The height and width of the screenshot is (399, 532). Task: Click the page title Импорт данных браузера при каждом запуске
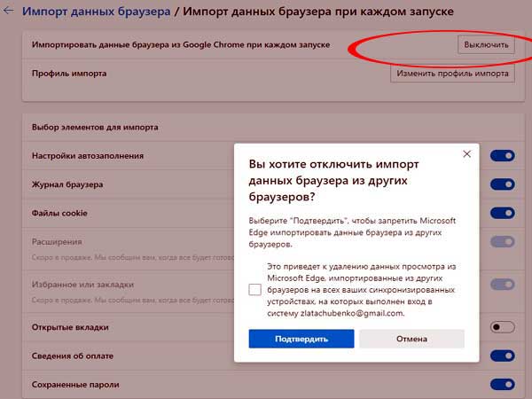pos(318,12)
